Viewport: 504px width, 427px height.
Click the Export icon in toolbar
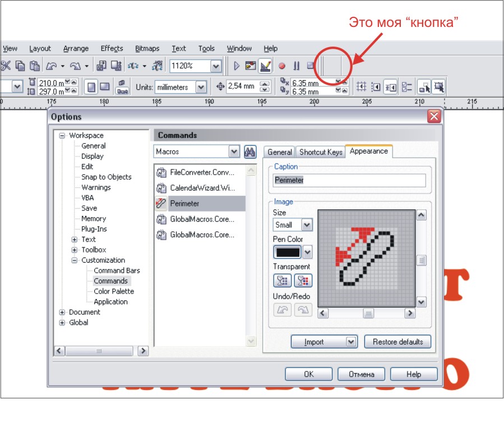(x=116, y=66)
